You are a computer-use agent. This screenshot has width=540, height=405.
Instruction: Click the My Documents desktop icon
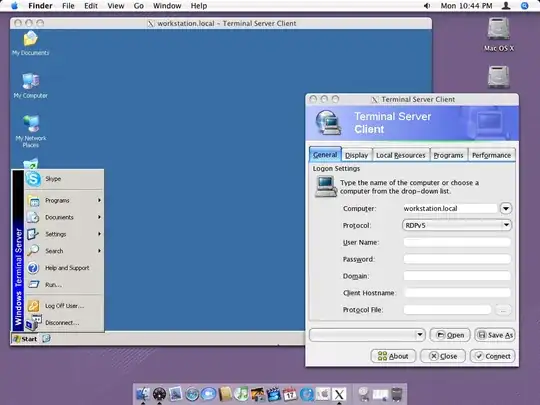point(30,38)
